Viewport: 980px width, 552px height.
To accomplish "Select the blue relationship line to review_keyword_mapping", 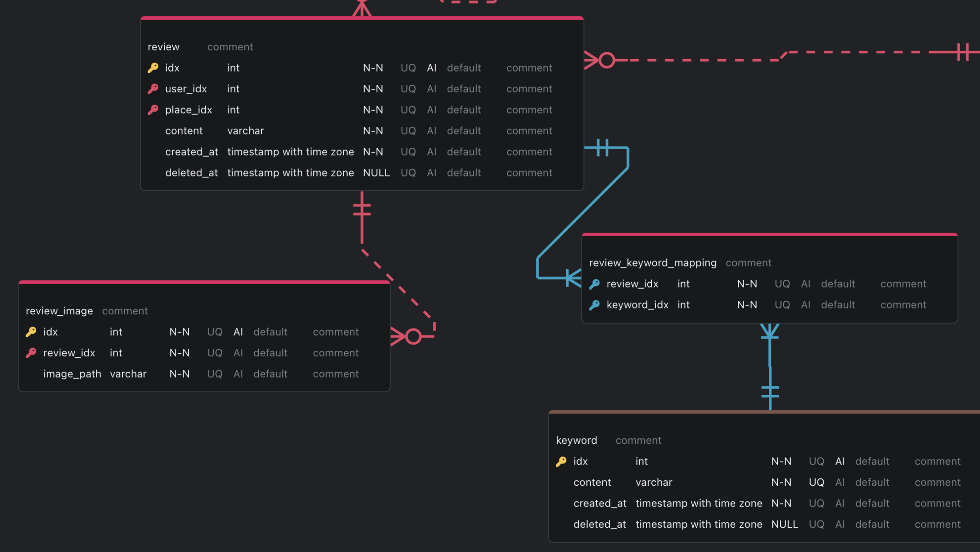I will click(583, 212).
